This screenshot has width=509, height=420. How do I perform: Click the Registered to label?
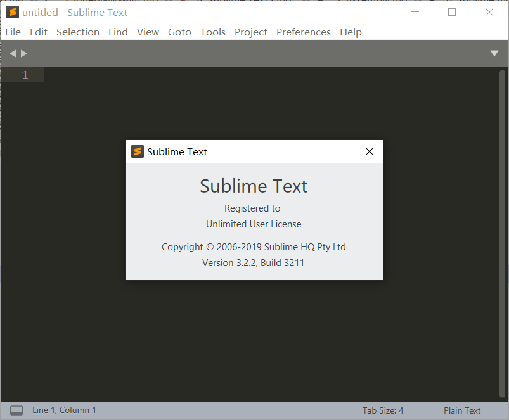[x=252, y=208]
